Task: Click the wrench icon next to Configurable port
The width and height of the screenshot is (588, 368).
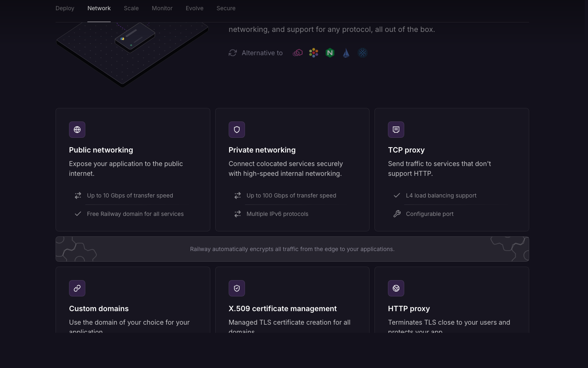Action: pos(397,214)
